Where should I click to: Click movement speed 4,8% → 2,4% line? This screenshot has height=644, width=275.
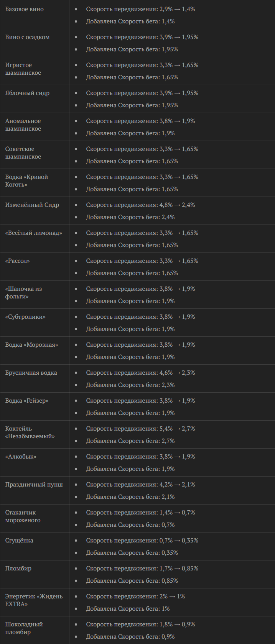pos(140,205)
